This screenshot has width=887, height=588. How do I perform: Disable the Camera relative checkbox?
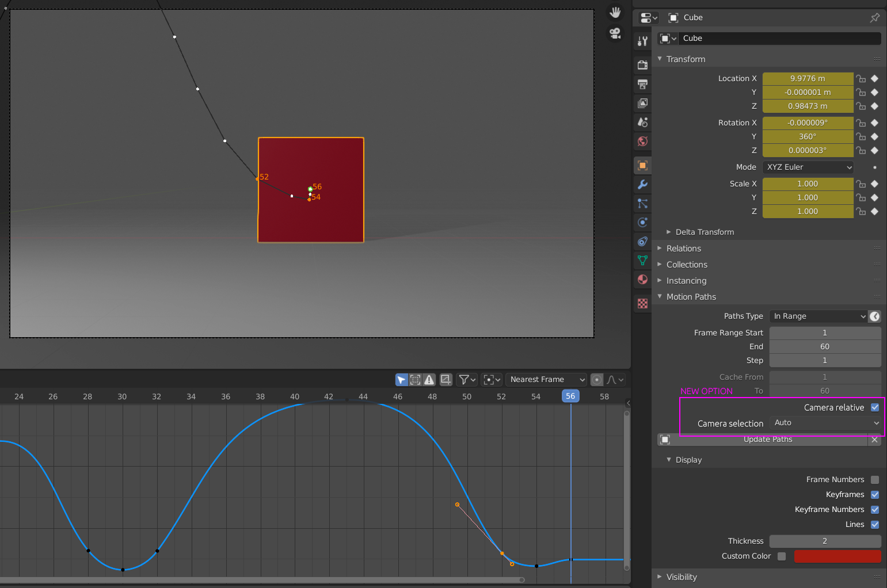click(x=875, y=407)
